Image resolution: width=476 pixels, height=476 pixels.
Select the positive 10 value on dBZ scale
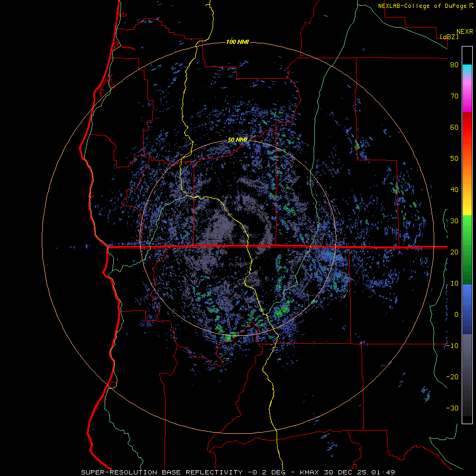tap(454, 283)
